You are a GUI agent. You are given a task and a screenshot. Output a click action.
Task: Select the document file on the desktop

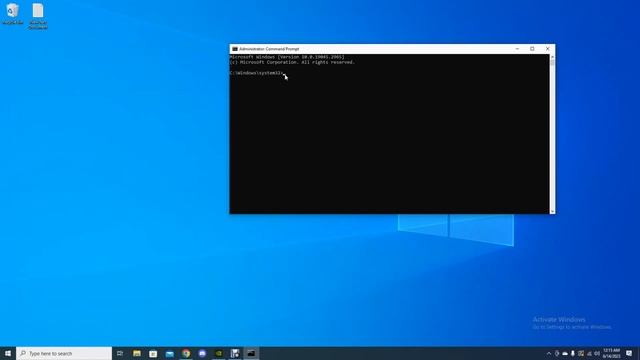click(x=38, y=16)
